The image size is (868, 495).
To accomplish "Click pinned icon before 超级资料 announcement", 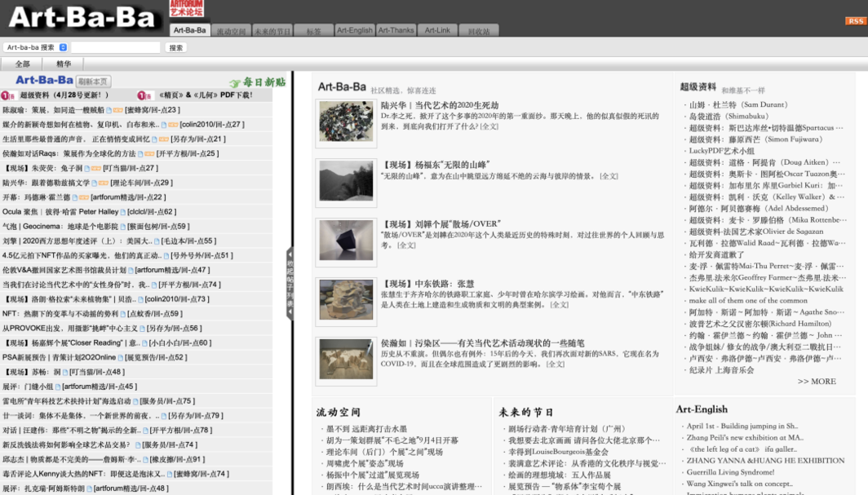I will pyautogui.click(x=8, y=95).
